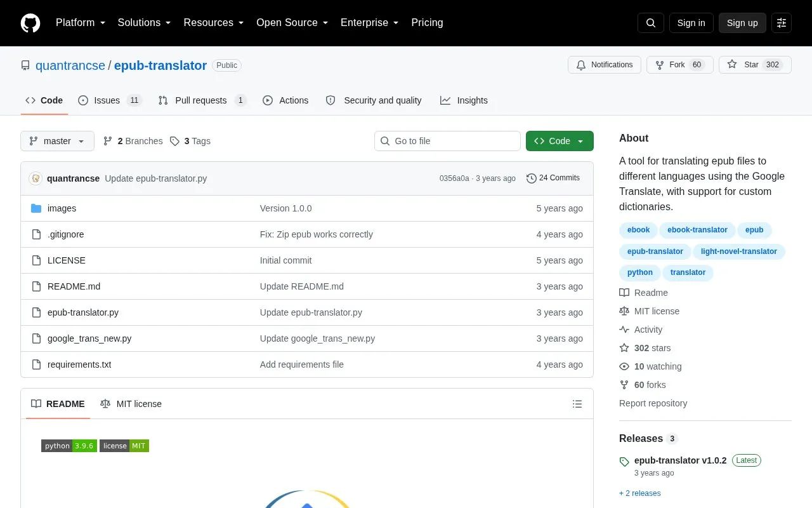The width and height of the screenshot is (812, 508).
Task: Click the ebook-translator topic tag
Action: pyautogui.click(x=697, y=230)
